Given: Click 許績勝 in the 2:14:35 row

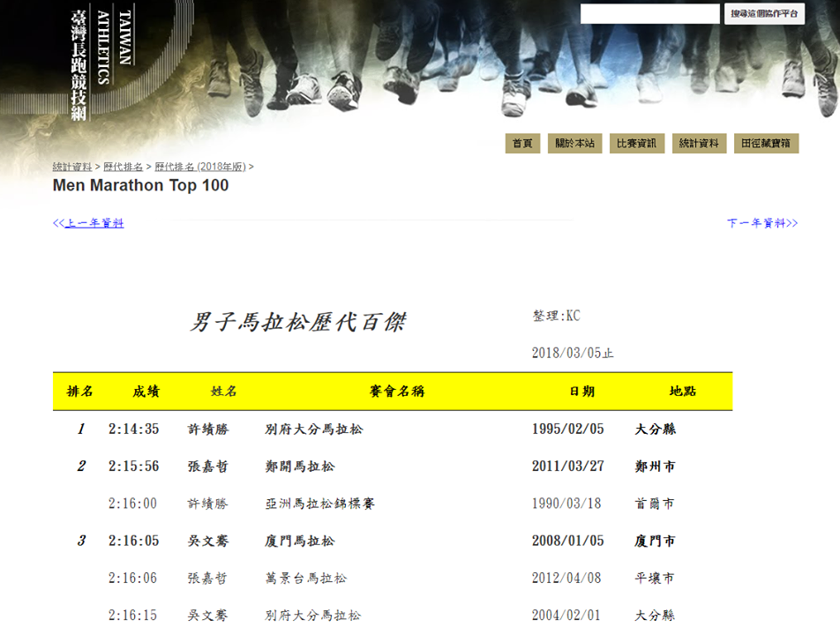Looking at the screenshot, I should [208, 429].
